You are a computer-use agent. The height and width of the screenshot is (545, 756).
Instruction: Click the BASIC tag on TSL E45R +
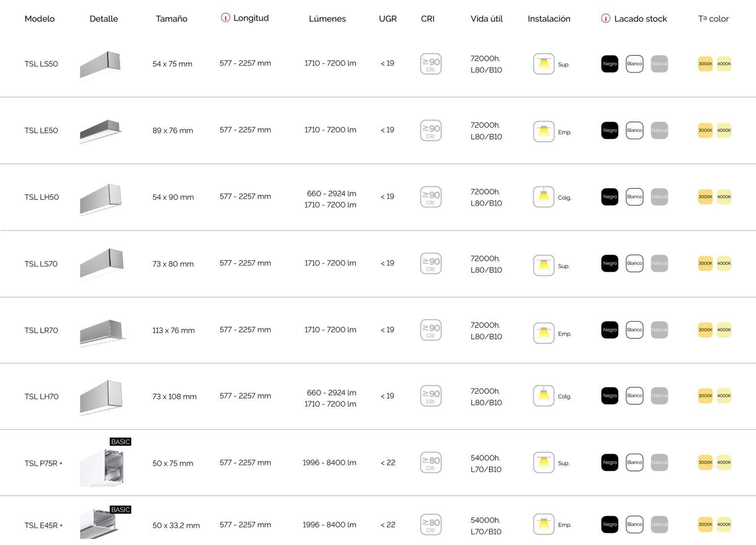point(121,510)
